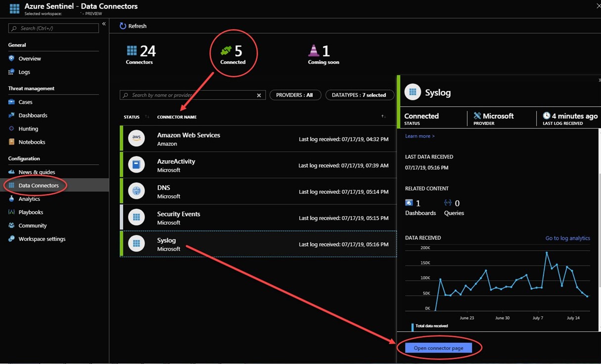Open the DATATYPES : 7 selected dropdown
This screenshot has width=601, height=364.
point(359,95)
